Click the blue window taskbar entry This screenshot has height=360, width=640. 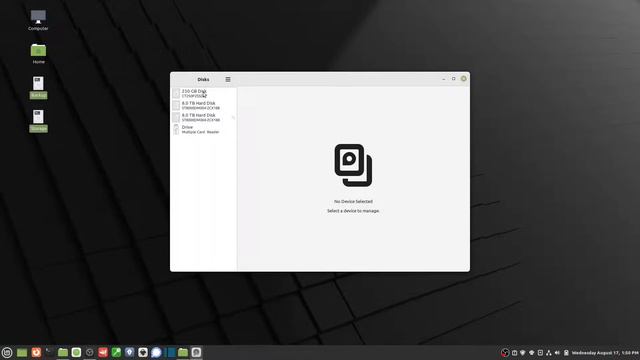pos(170,352)
